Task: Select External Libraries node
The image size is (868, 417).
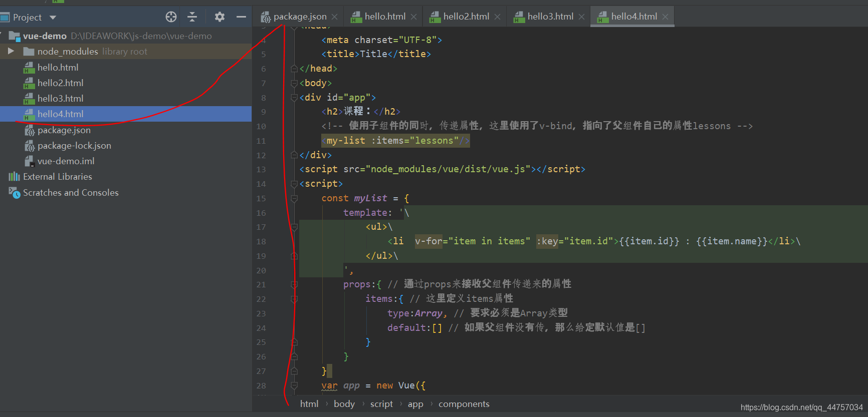Action: coord(58,177)
